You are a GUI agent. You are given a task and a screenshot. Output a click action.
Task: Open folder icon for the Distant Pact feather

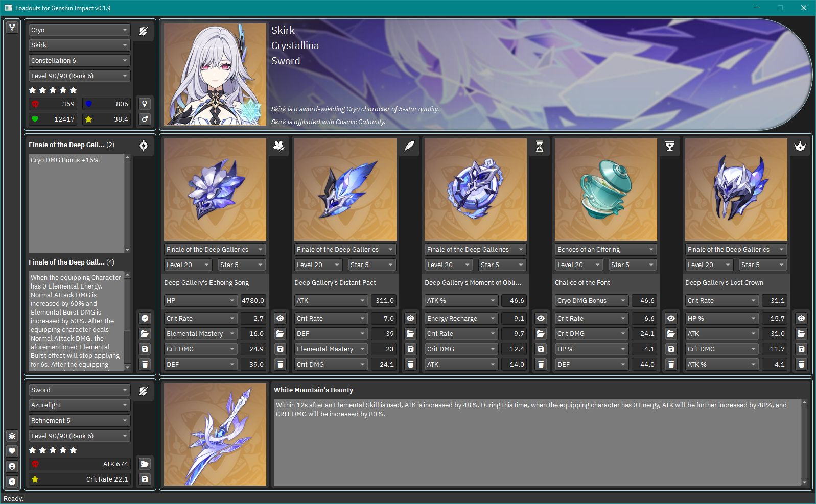411,333
